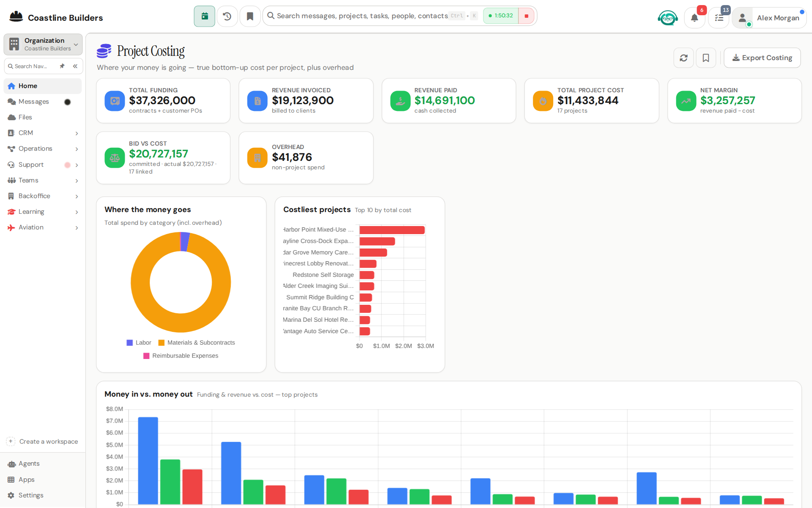
Task: Expand the Aviation submenu chevron
Action: click(x=77, y=228)
